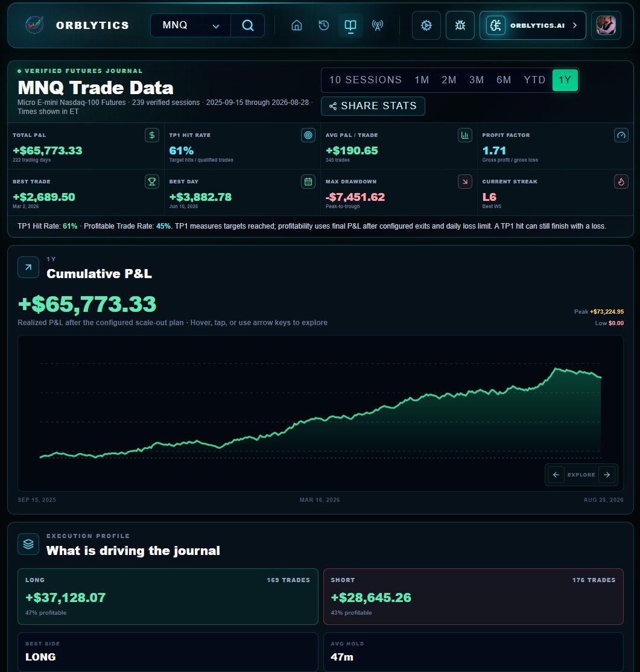The image size is (640, 672).
Task: Click the EXPLORE label between the arrows
Action: (581, 475)
